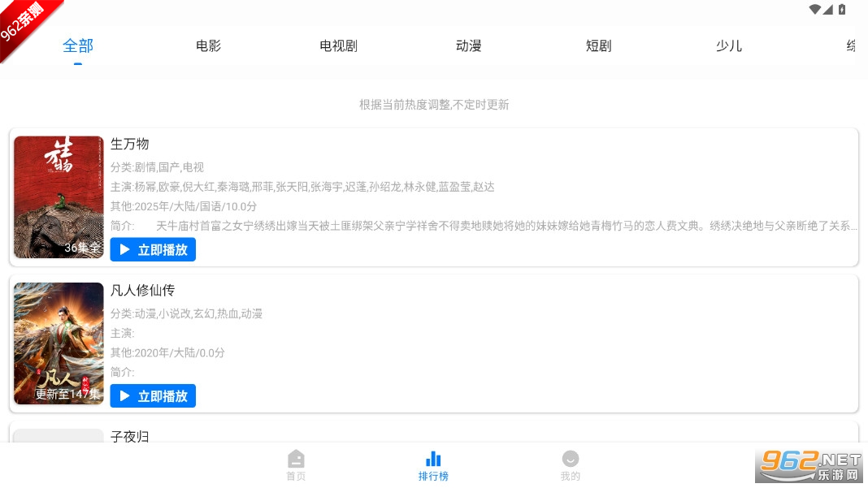868x488 pixels.
Task: Tap the battery status icon
Action: (x=842, y=10)
